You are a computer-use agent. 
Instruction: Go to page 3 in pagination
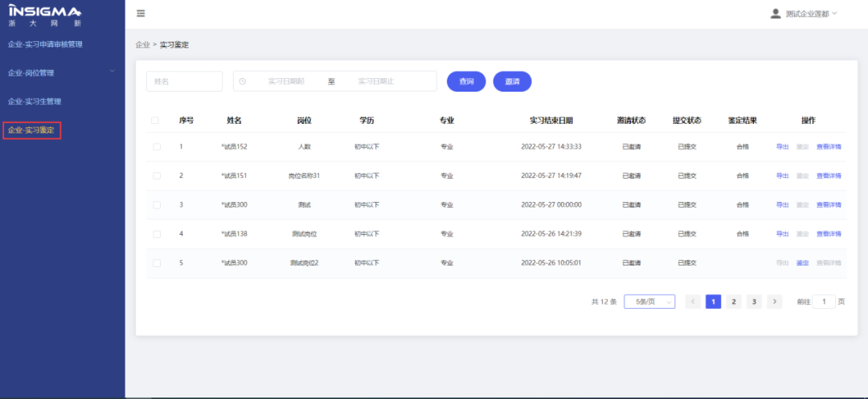point(753,302)
